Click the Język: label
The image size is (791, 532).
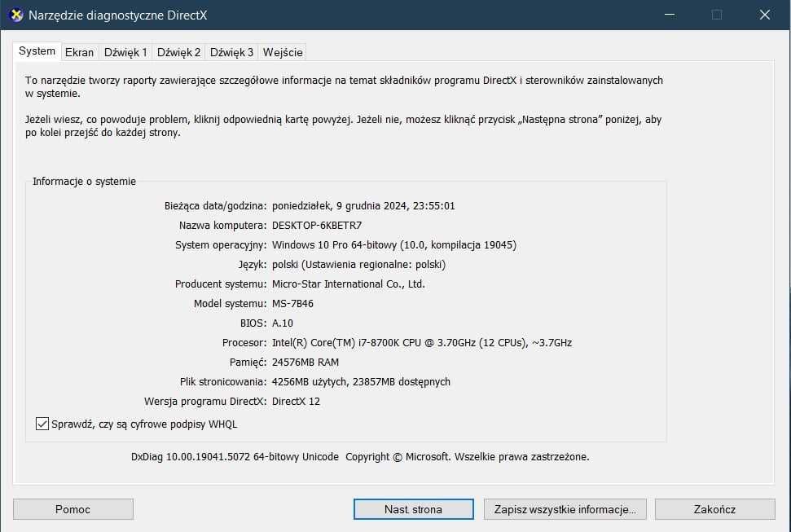click(x=253, y=265)
